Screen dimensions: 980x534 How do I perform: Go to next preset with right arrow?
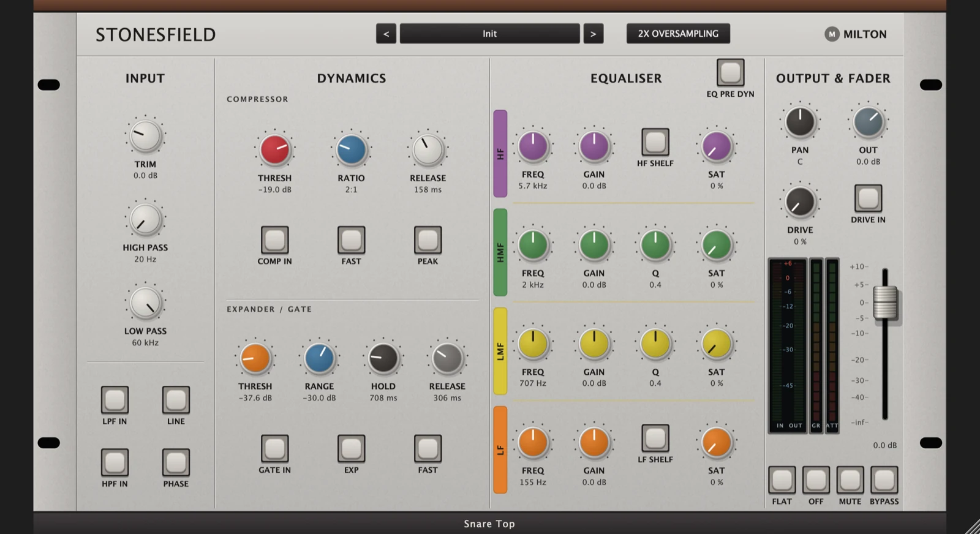click(x=593, y=34)
